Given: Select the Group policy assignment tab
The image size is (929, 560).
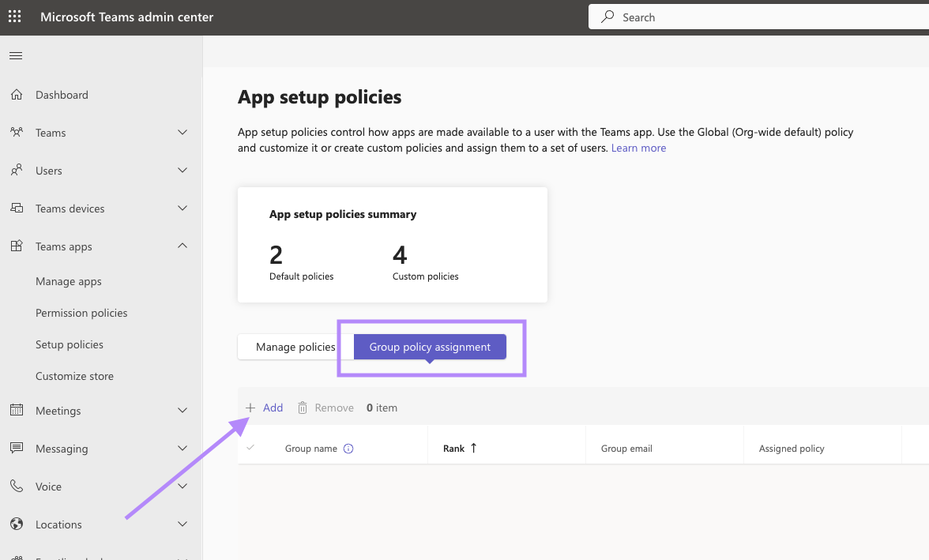Looking at the screenshot, I should (x=430, y=347).
